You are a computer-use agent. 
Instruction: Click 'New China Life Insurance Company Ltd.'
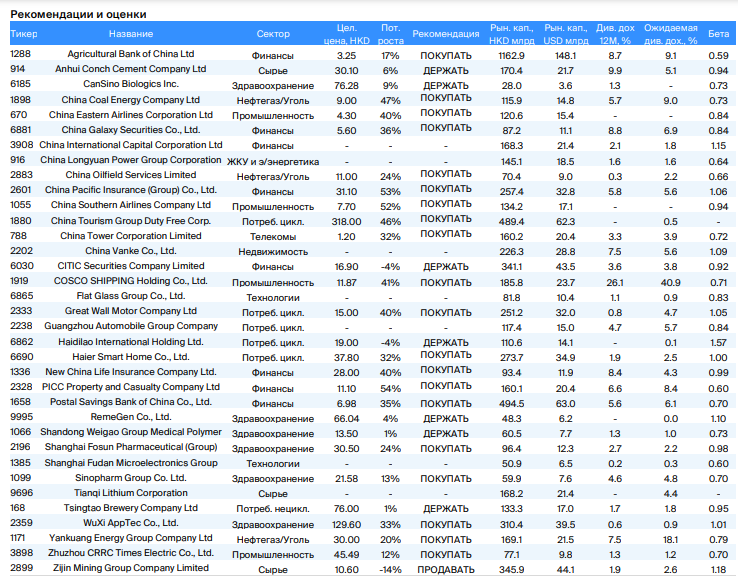coord(131,372)
